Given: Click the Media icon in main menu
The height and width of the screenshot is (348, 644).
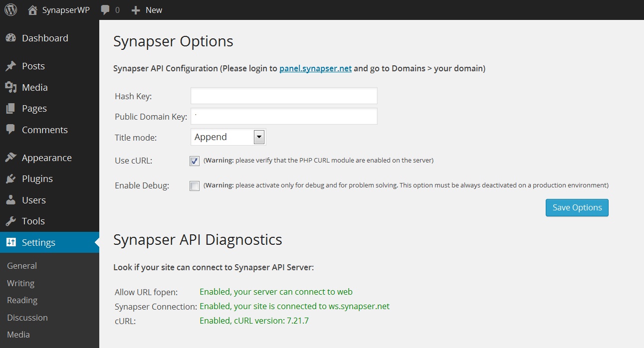Looking at the screenshot, I should (x=11, y=87).
